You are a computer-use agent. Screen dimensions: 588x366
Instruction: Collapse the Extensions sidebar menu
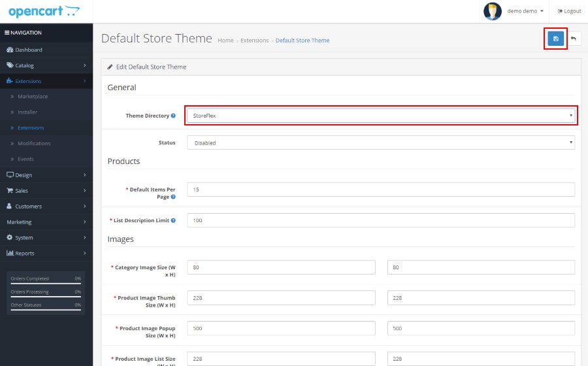pos(46,81)
